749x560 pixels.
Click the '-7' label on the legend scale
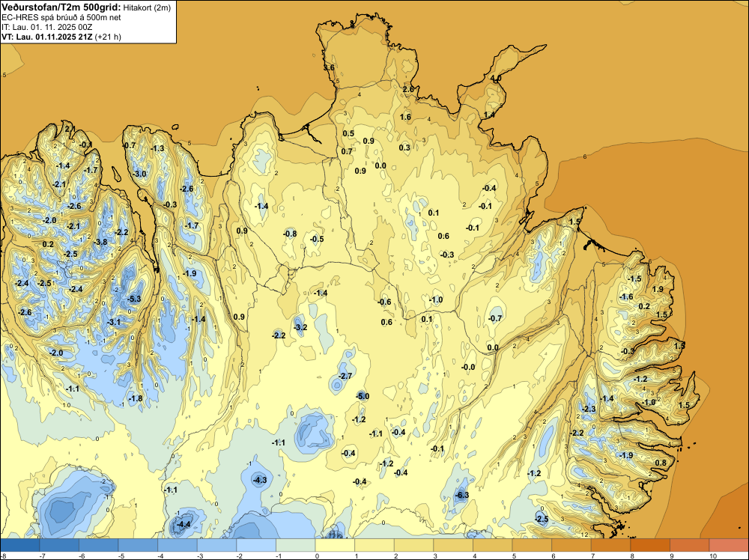(43, 556)
